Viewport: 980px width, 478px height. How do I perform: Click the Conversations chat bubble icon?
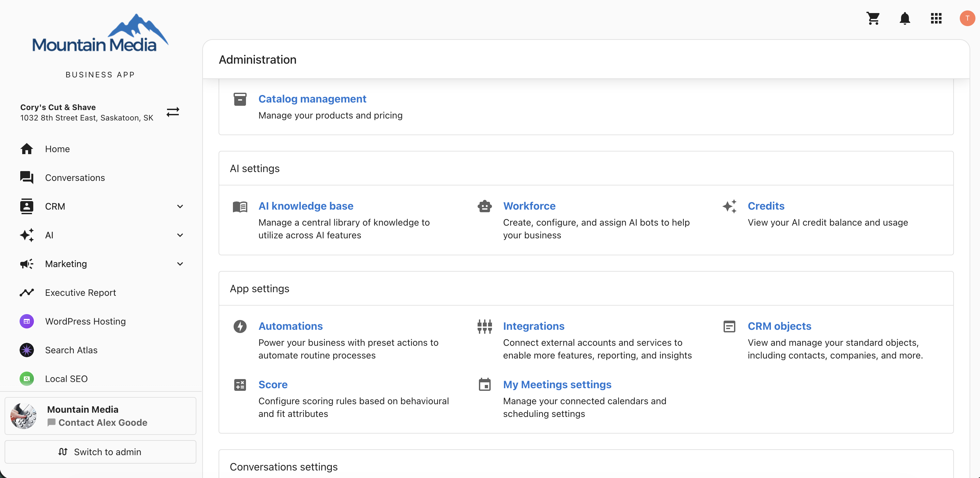point(27,178)
